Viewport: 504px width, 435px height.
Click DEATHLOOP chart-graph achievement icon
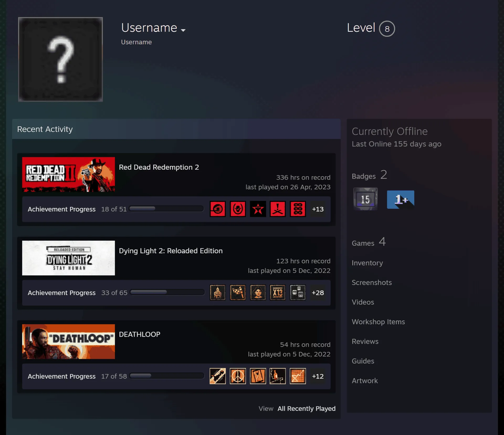(x=298, y=376)
